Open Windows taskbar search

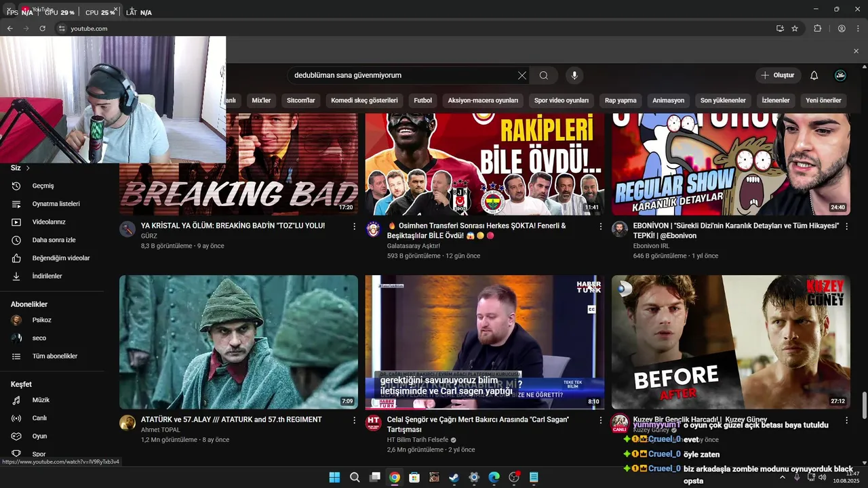(x=355, y=477)
